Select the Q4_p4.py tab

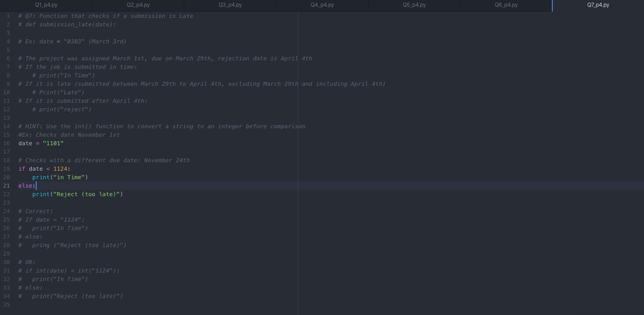322,5
